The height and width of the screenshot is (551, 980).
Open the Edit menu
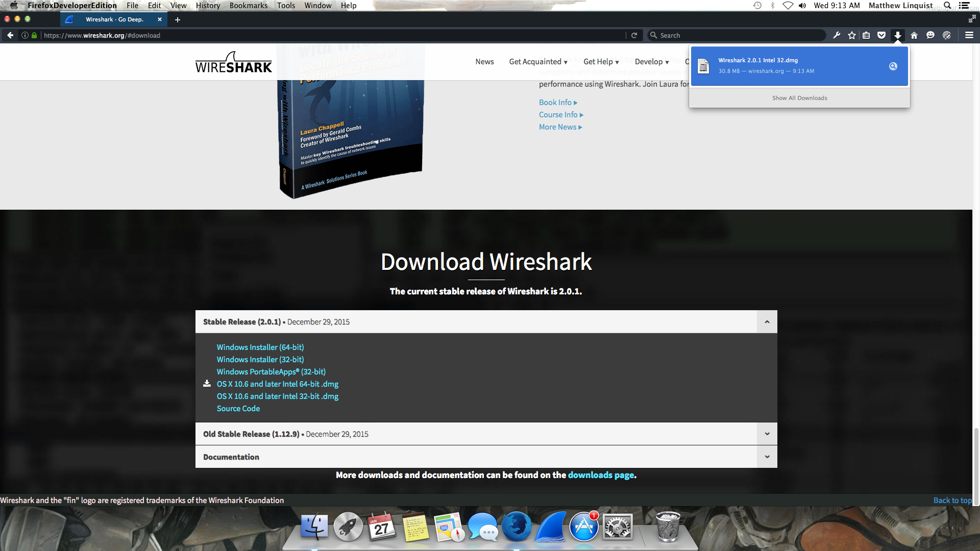(154, 6)
